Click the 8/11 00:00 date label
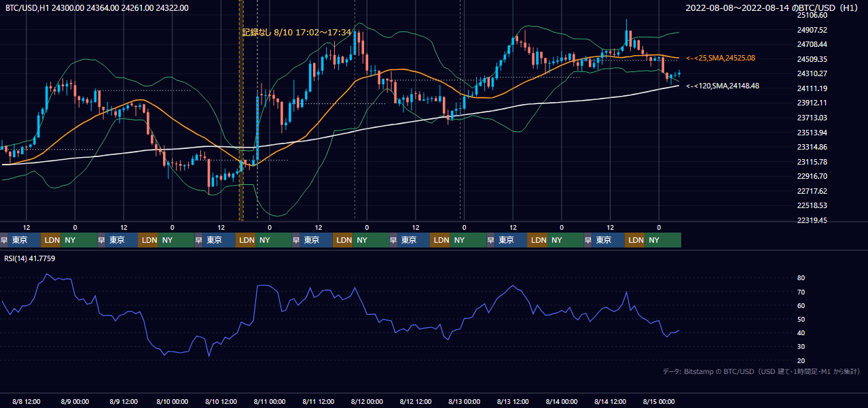The width and height of the screenshot is (868, 408). tap(269, 401)
